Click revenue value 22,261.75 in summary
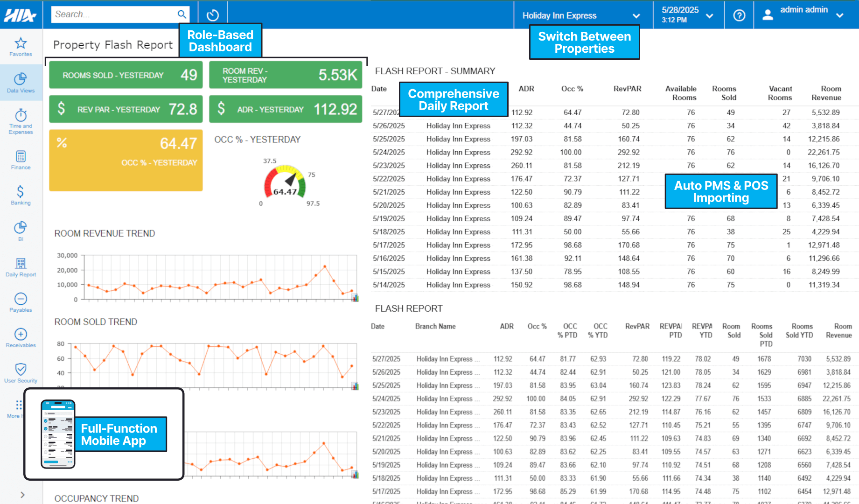The height and width of the screenshot is (504, 859). point(824,152)
